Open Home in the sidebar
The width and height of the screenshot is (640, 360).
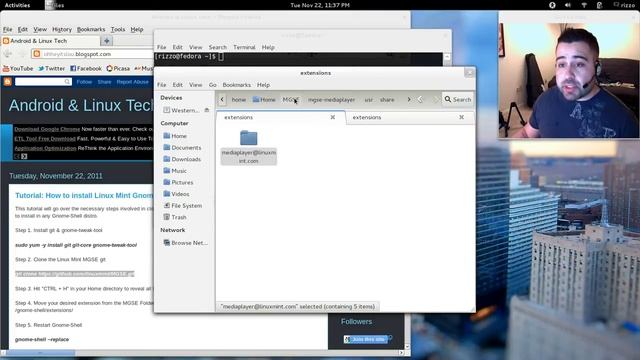pos(175,136)
